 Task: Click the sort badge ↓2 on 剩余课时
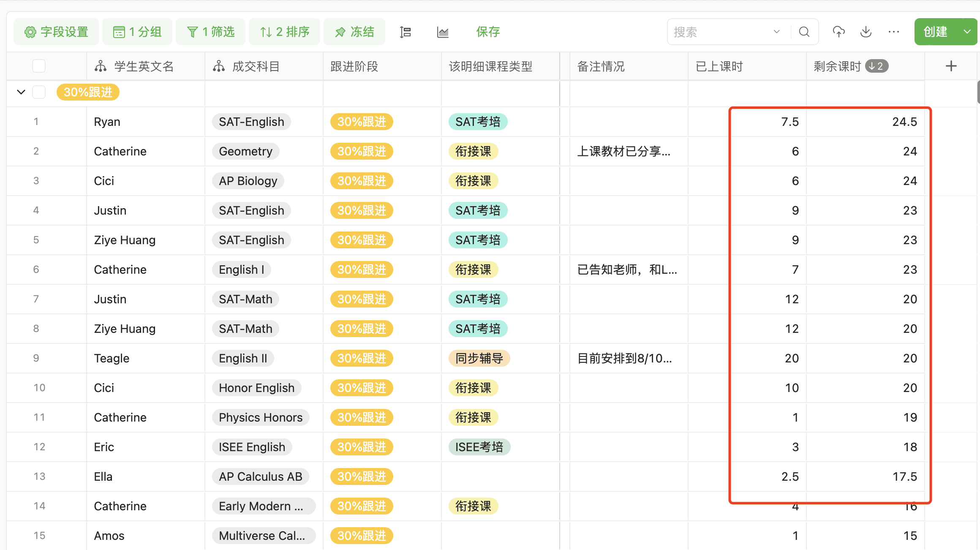point(877,66)
